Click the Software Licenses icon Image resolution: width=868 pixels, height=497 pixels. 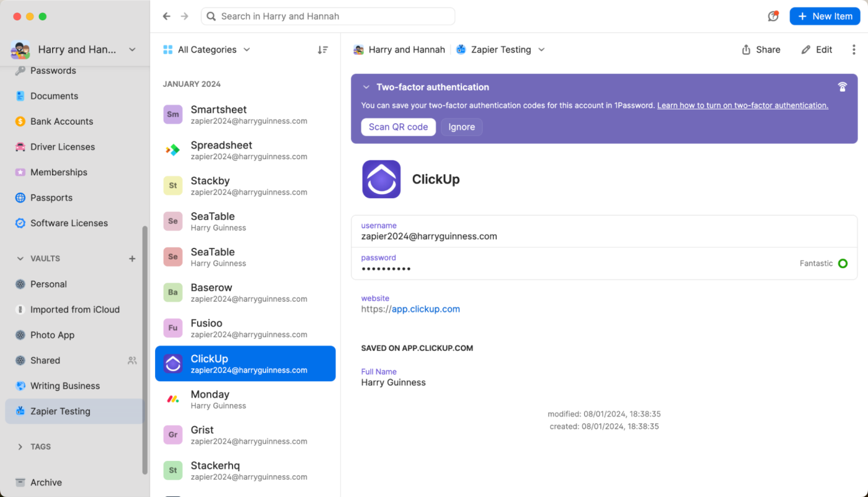click(x=20, y=223)
